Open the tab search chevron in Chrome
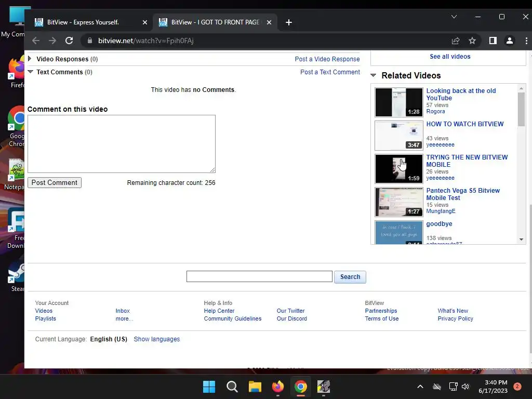Viewport: 532px width, 399px height. 454,17
